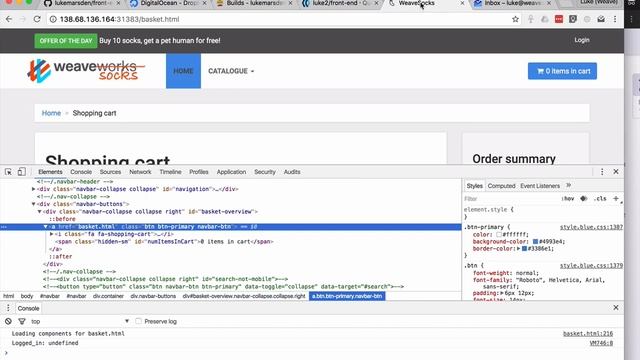
Task: Open the basket.html:216 console source link
Action: tap(588, 333)
